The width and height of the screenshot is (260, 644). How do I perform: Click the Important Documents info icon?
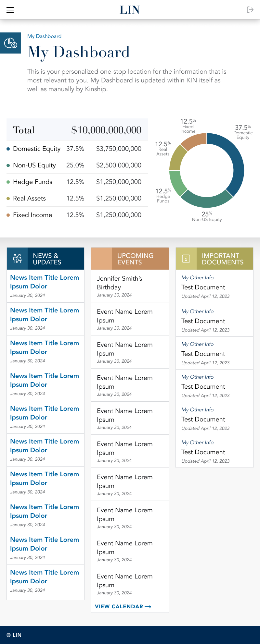click(186, 259)
